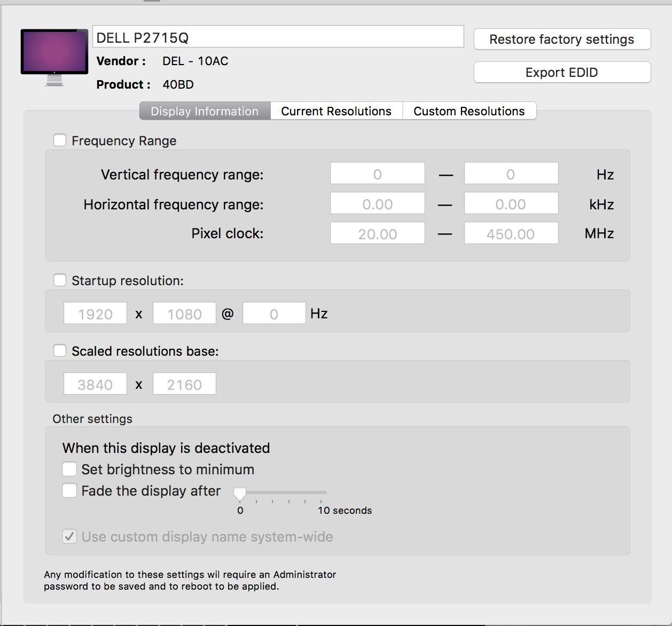Click startup resolution height 1080 field

[184, 314]
